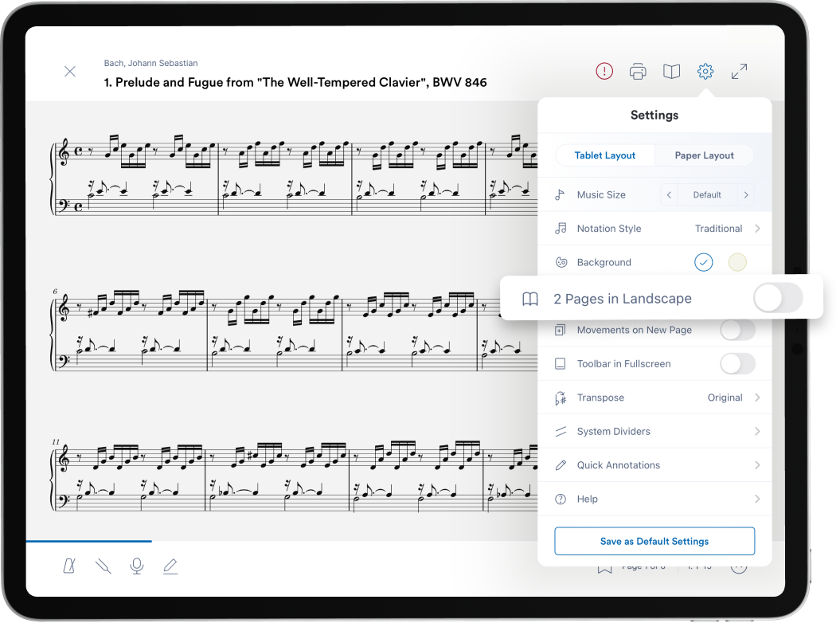
Task: Click the measure number 6 marker
Action: 55,291
